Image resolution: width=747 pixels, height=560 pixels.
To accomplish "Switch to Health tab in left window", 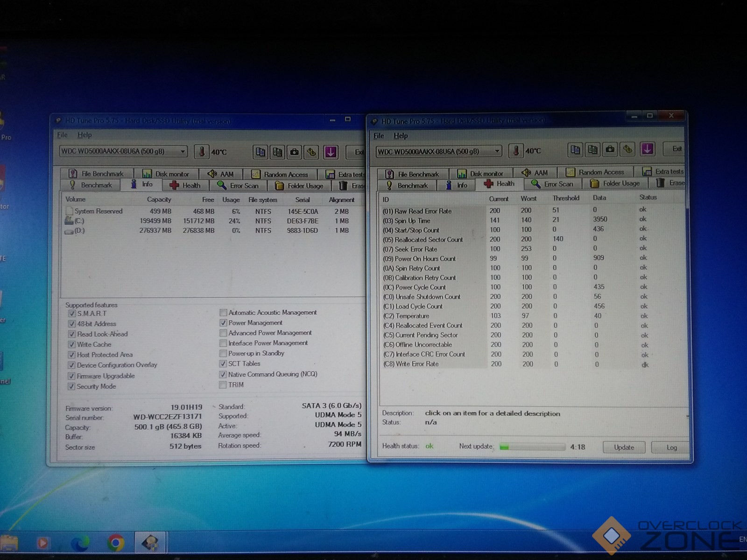I will point(185,185).
